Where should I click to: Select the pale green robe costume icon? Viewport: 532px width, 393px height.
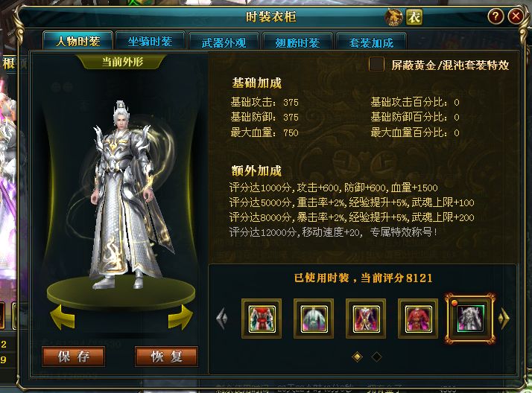pyautogui.click(x=314, y=319)
